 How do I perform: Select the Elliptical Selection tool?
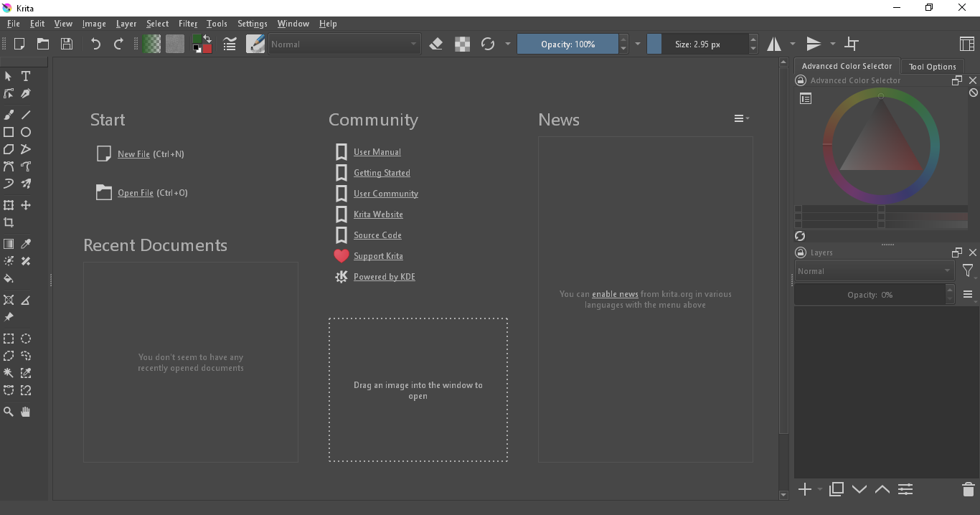(x=26, y=339)
